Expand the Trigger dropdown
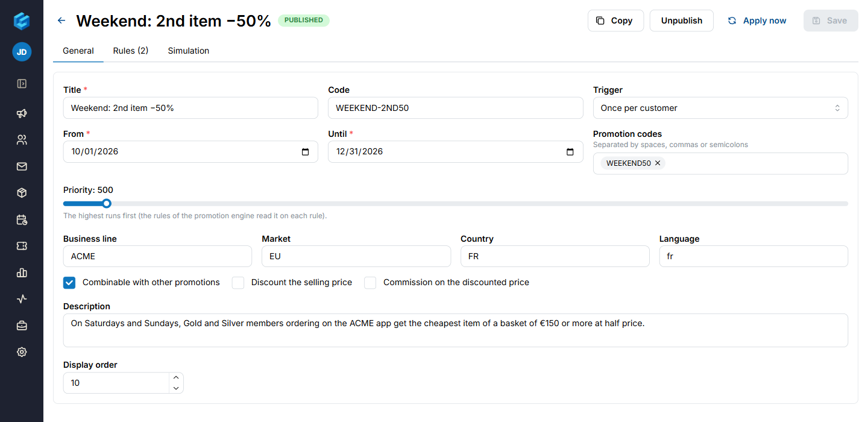 pyautogui.click(x=720, y=108)
